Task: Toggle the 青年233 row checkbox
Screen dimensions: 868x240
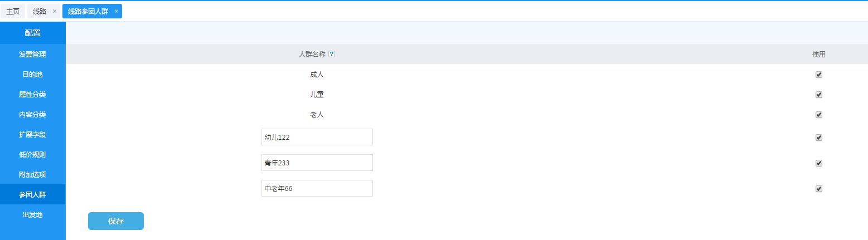Action: click(x=819, y=163)
